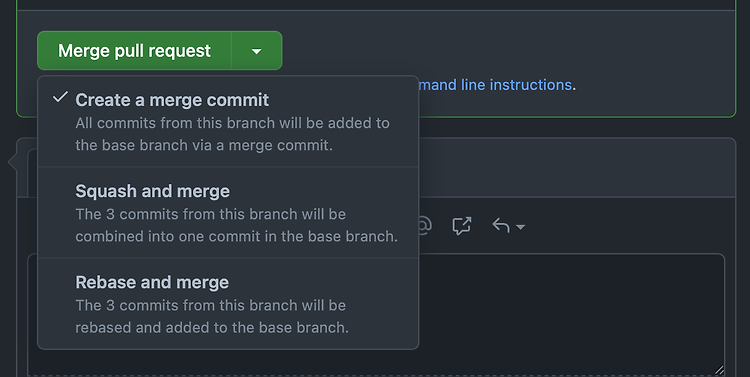This screenshot has height=377, width=750.
Task: Select the Create a merge commit option
Action: [x=228, y=122]
